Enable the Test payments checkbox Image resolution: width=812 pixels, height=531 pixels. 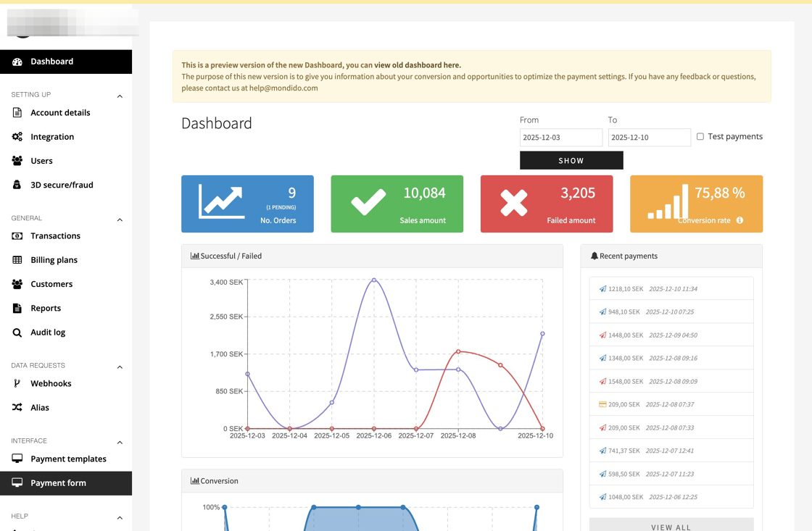point(700,137)
